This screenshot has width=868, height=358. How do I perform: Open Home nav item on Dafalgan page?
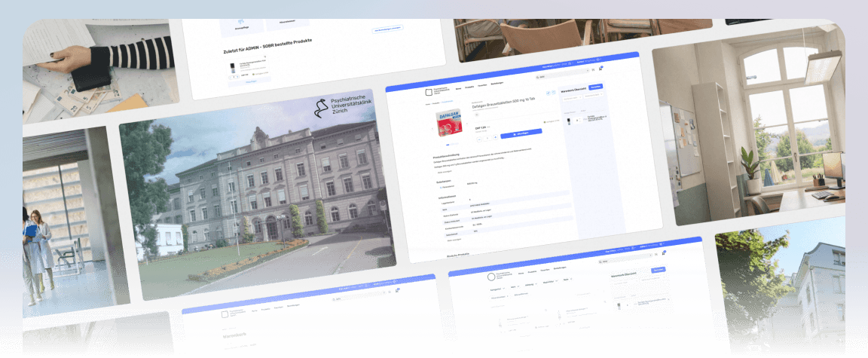point(458,88)
